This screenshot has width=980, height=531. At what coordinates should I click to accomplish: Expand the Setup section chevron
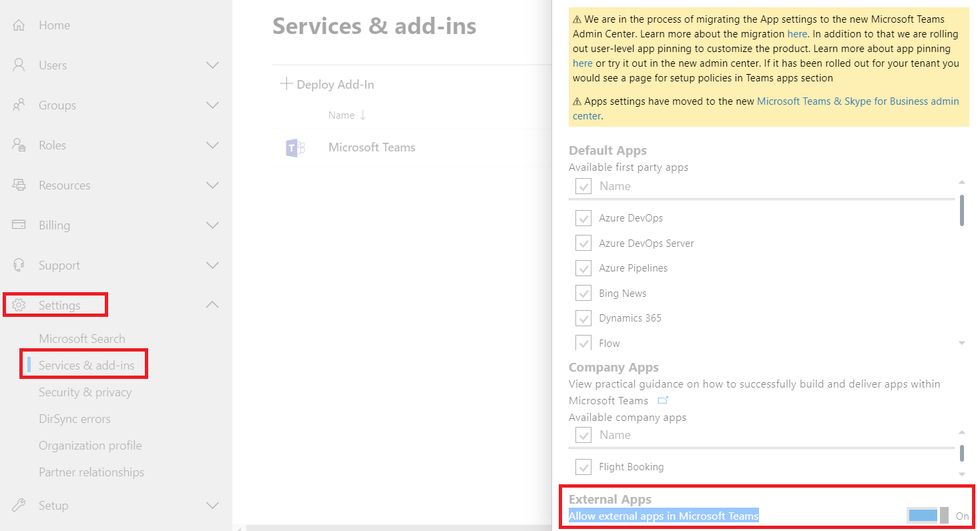click(212, 505)
